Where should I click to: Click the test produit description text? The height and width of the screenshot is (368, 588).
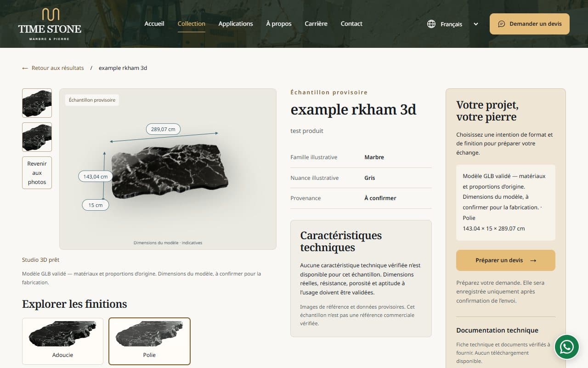point(307,131)
